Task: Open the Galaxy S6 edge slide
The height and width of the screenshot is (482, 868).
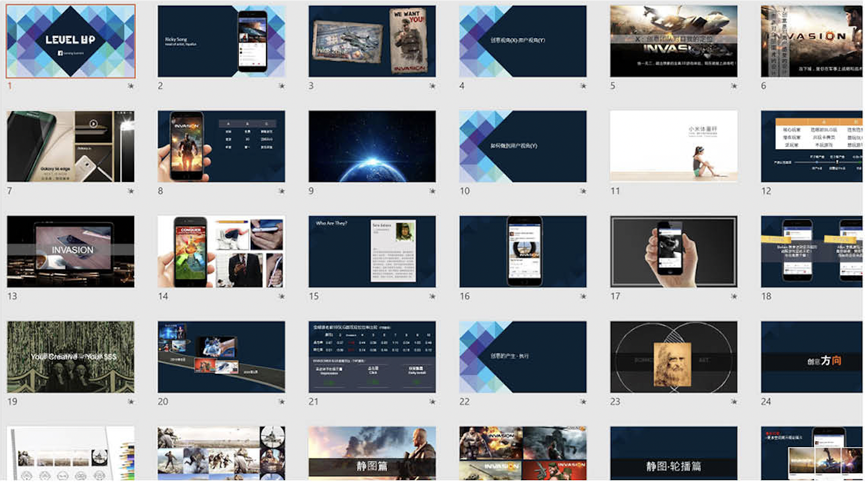Action: [71, 146]
